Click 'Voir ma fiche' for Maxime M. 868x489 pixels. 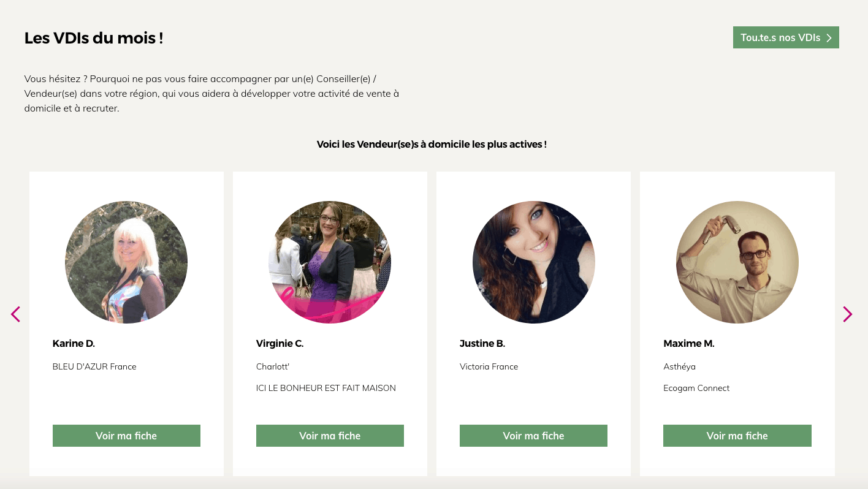point(737,436)
